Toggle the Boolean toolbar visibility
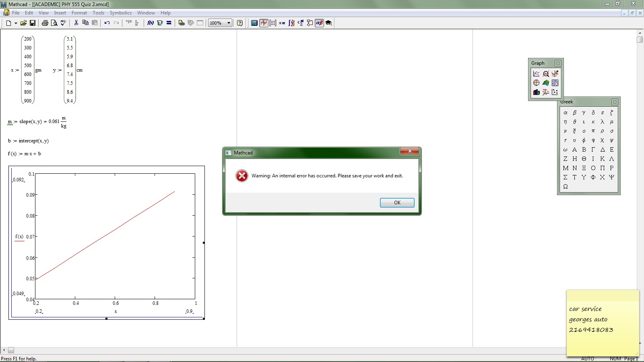644x362 pixels. [x=301, y=23]
